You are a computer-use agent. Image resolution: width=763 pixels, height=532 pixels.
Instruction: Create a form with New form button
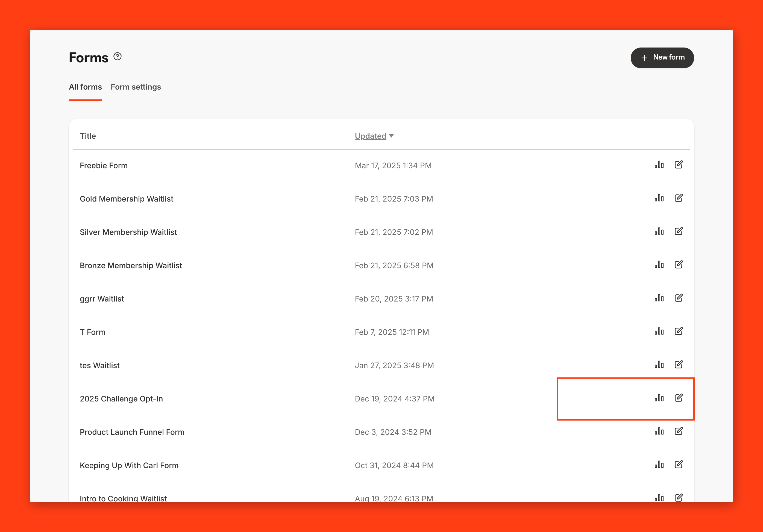(x=662, y=58)
